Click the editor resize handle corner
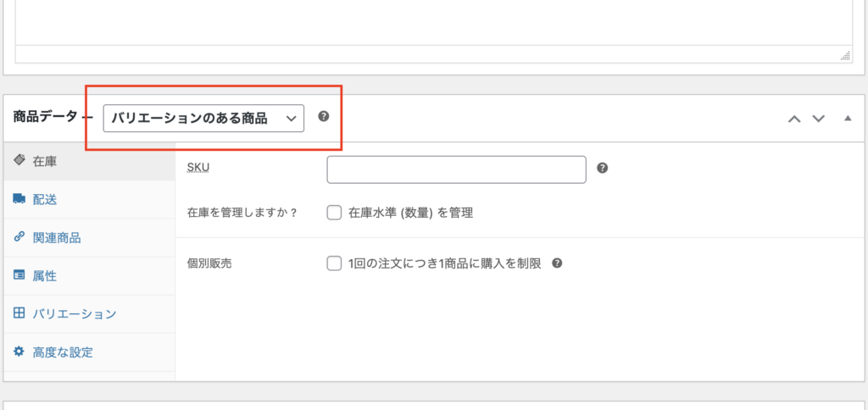 [x=845, y=56]
